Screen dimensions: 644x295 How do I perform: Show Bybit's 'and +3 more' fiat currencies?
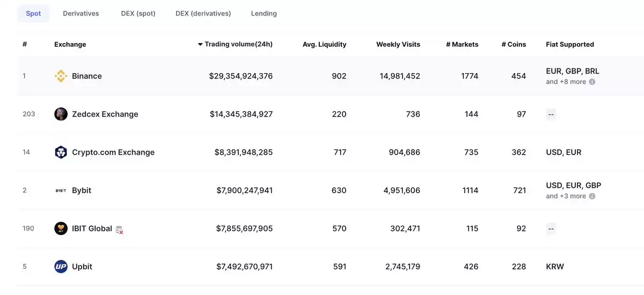point(566,196)
